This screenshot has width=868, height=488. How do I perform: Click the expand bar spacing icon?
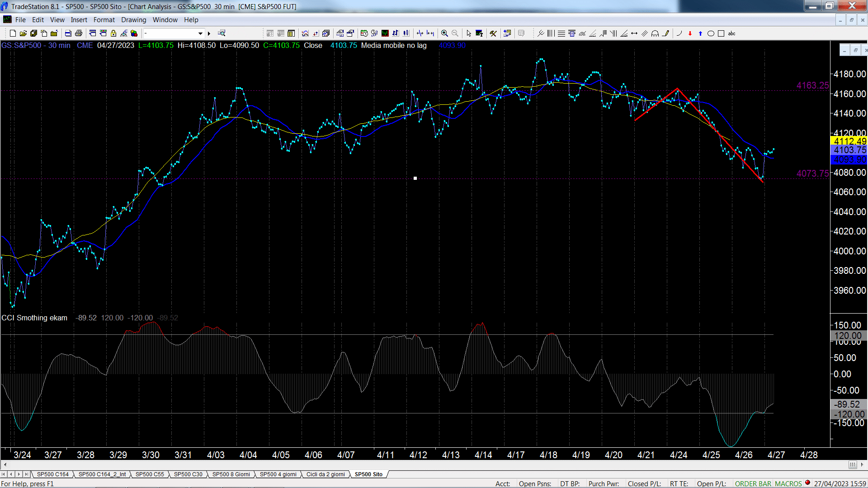(x=430, y=33)
